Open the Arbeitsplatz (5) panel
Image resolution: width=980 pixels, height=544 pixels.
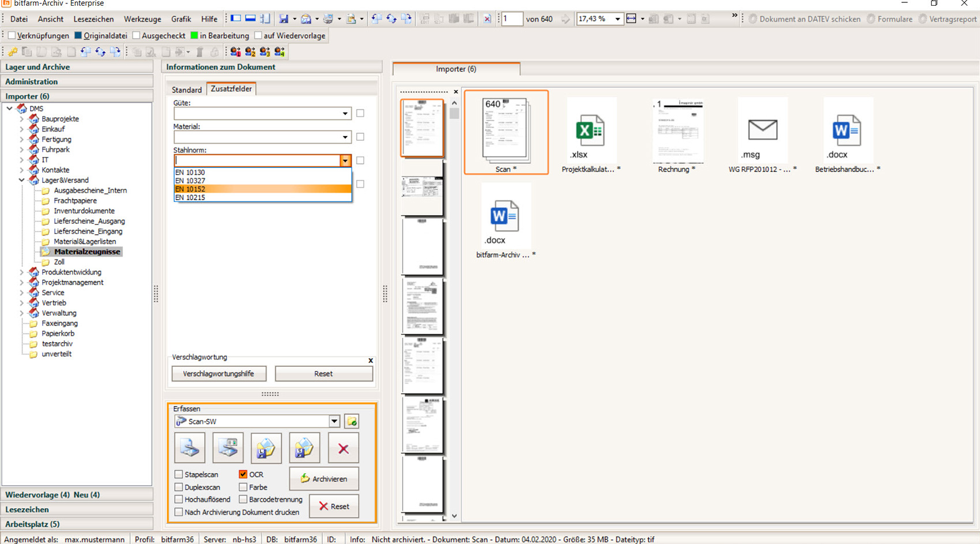tap(77, 524)
